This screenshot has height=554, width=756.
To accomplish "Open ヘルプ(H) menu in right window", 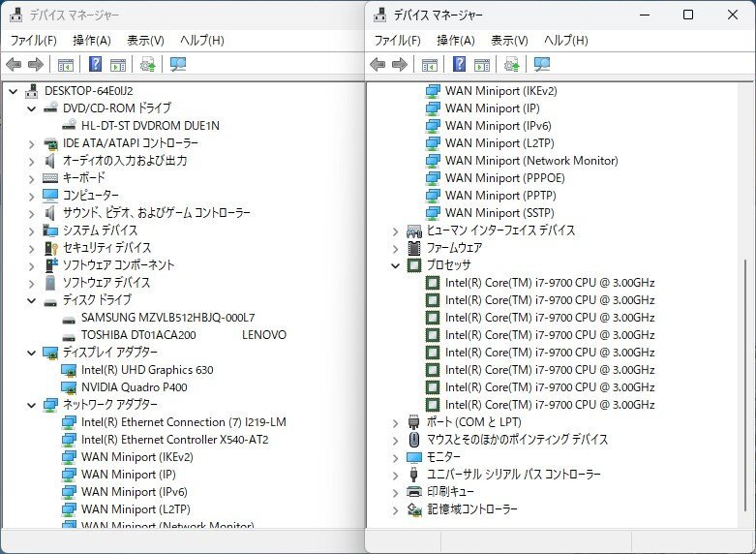I will tap(566, 41).
